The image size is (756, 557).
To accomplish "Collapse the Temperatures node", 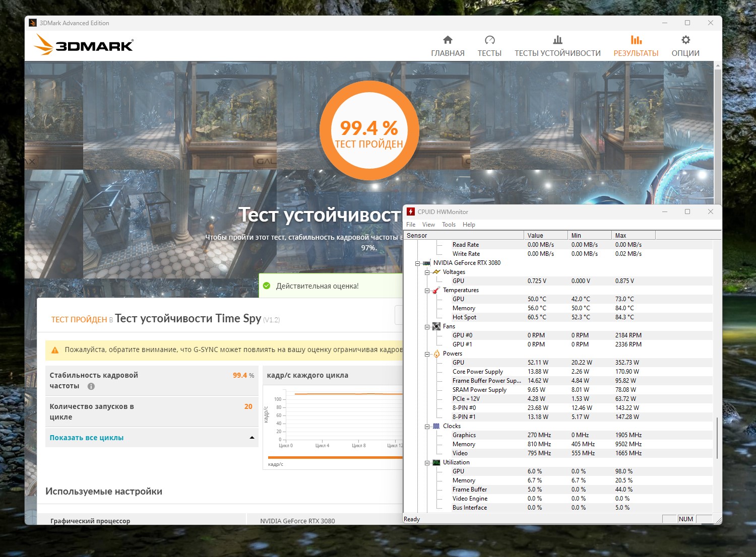I will point(427,290).
